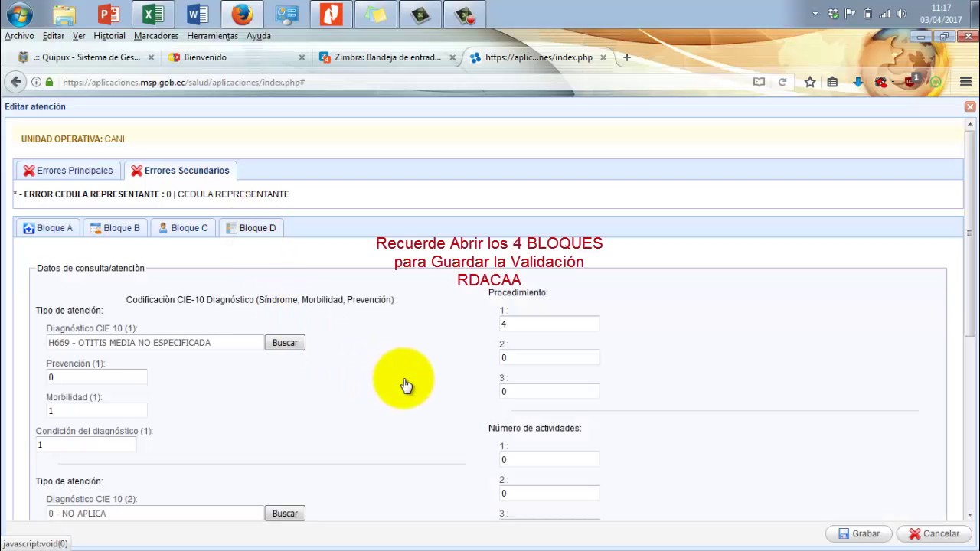Click the Prevención (1) input field
980x551 pixels.
[96, 377]
